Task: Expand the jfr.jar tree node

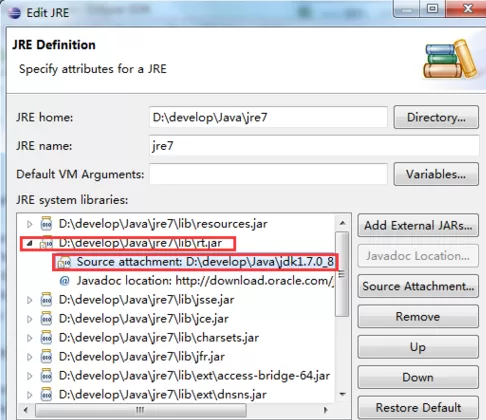Action: click(30, 357)
